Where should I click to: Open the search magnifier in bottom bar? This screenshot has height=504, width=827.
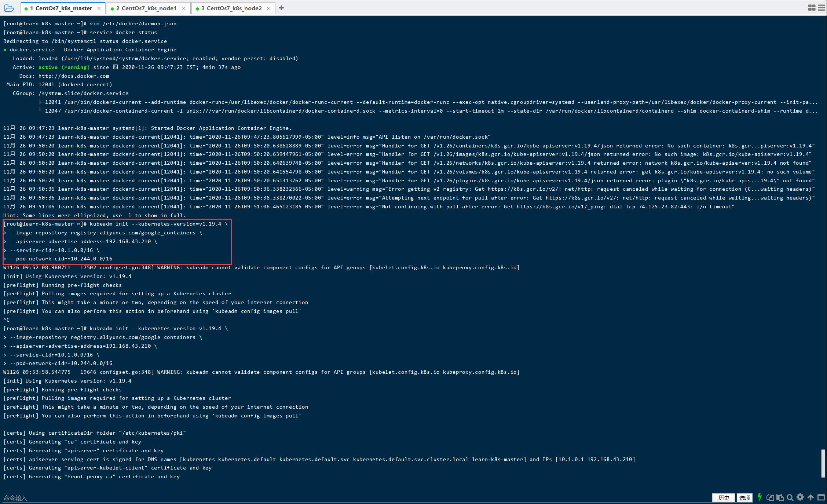[790, 497]
